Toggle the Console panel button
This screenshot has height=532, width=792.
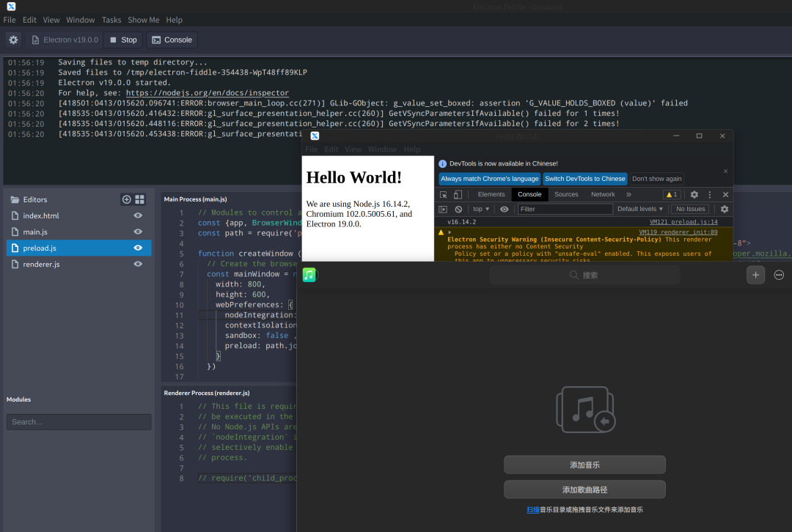tap(172, 40)
